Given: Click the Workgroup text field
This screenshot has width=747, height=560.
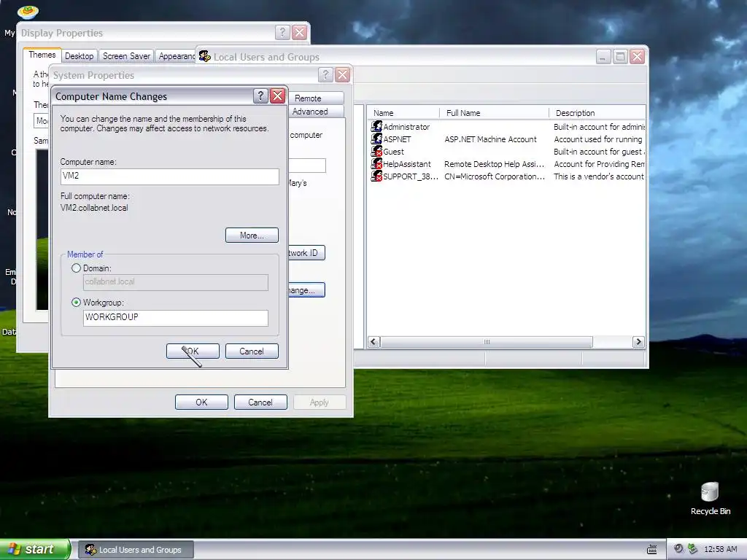Looking at the screenshot, I should [176, 318].
